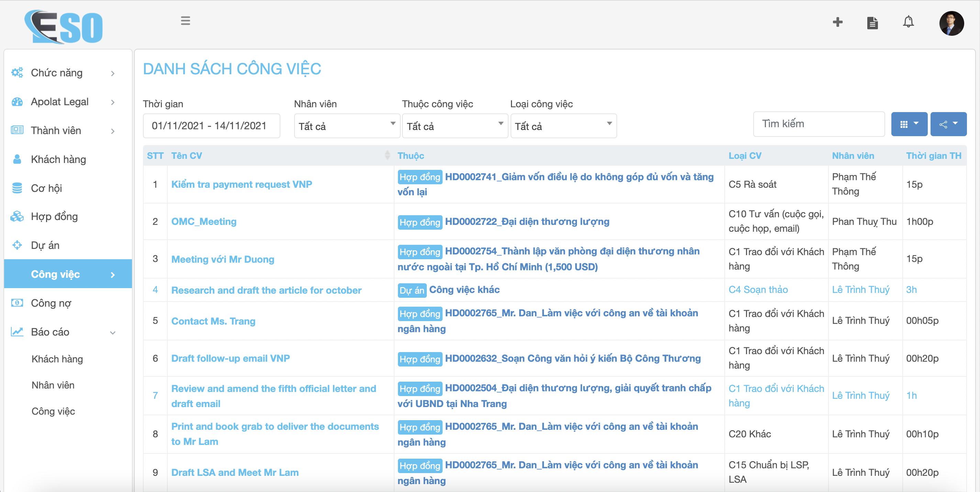Go to Công nợ sidebar item

pos(51,303)
